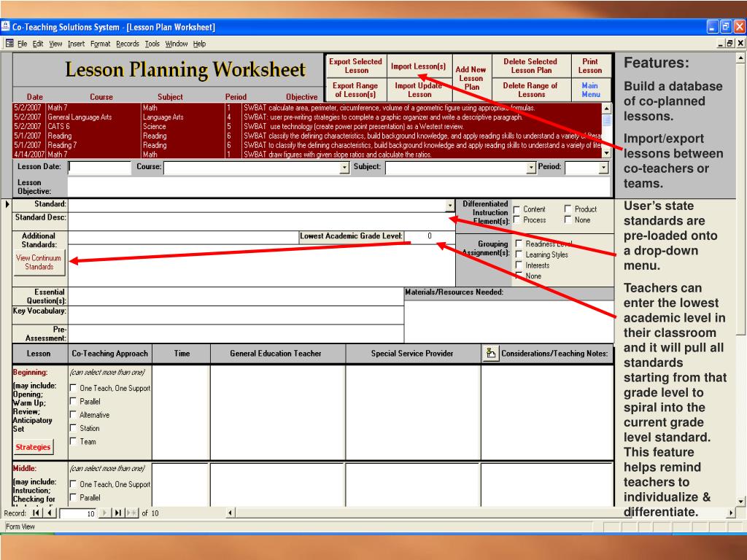Check the Content differentiated instruction box

(x=516, y=209)
